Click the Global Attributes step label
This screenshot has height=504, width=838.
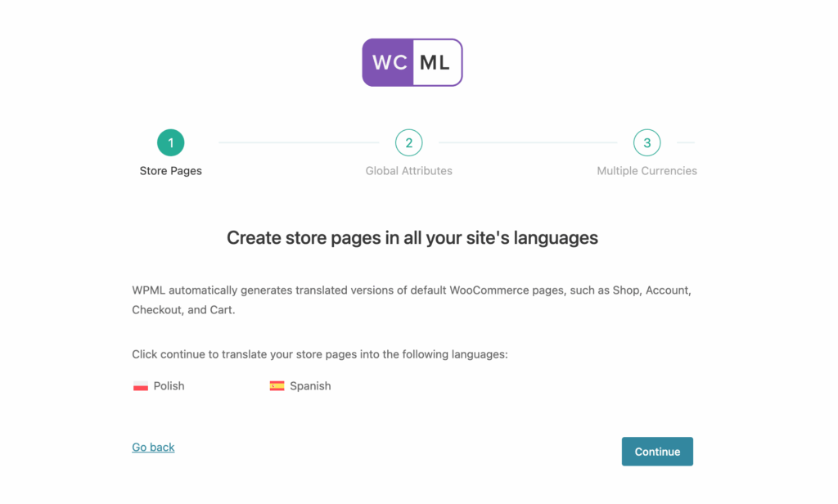coord(409,171)
